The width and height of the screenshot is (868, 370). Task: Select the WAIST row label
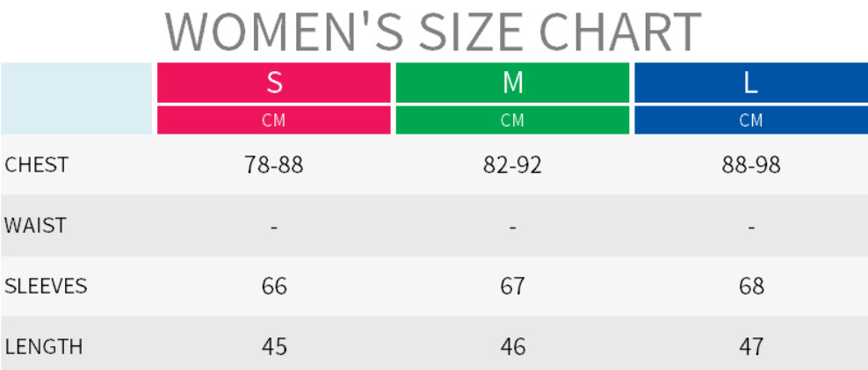pyautogui.click(x=35, y=225)
